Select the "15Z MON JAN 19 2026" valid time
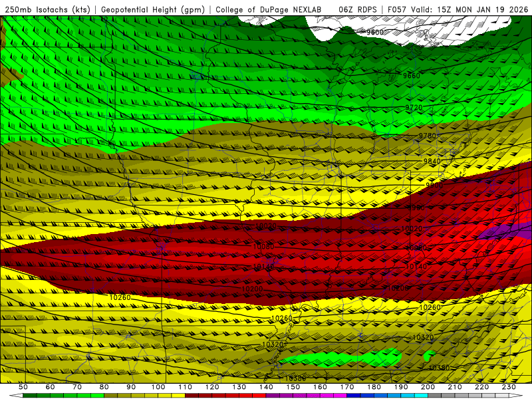 coord(483,10)
